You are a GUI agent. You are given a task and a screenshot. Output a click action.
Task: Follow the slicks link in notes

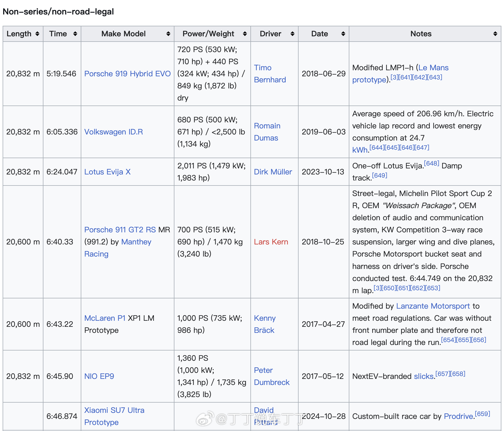coord(424,376)
